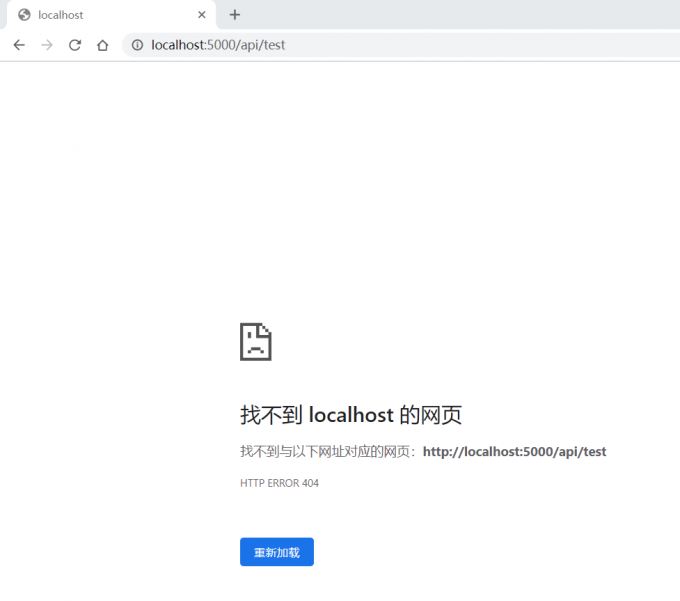Click the HTTP ERROR 404 text

pyautogui.click(x=279, y=483)
